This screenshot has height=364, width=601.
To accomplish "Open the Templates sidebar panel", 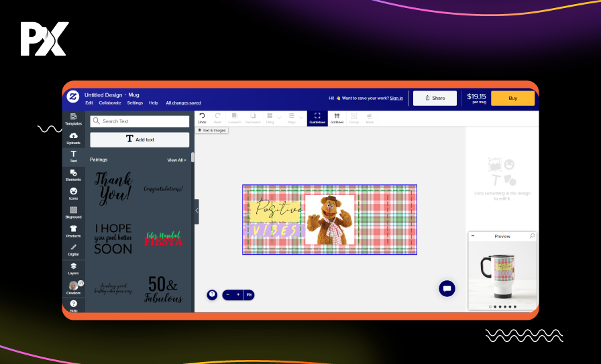I will 73,119.
